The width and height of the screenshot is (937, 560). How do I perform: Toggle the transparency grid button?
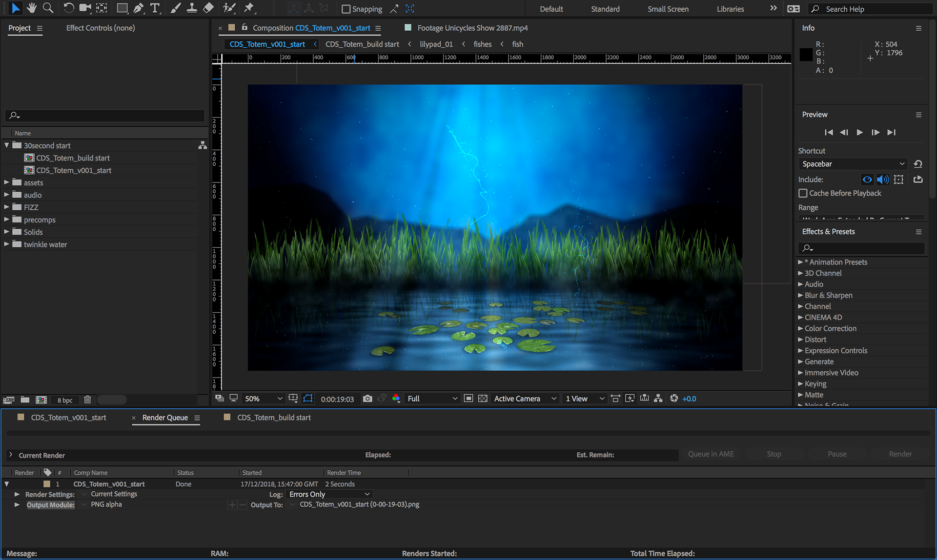point(483,399)
